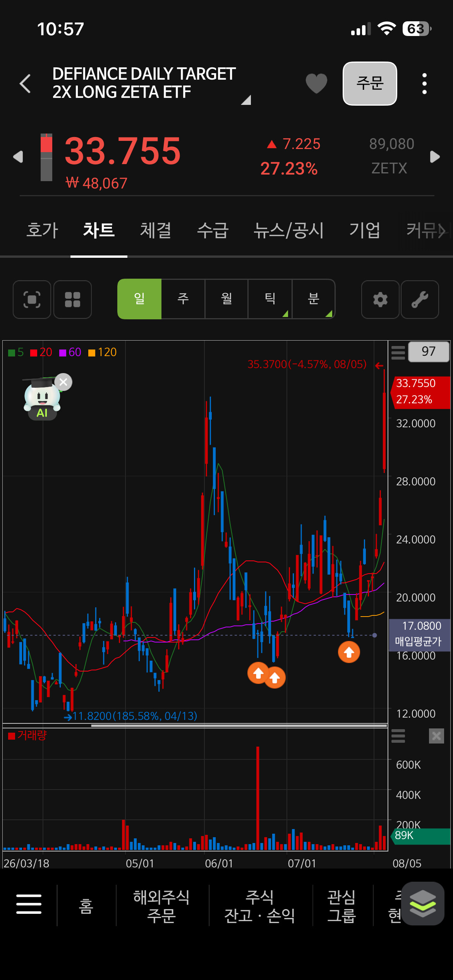
Task: Add stock to favorites with heart icon
Action: (316, 84)
